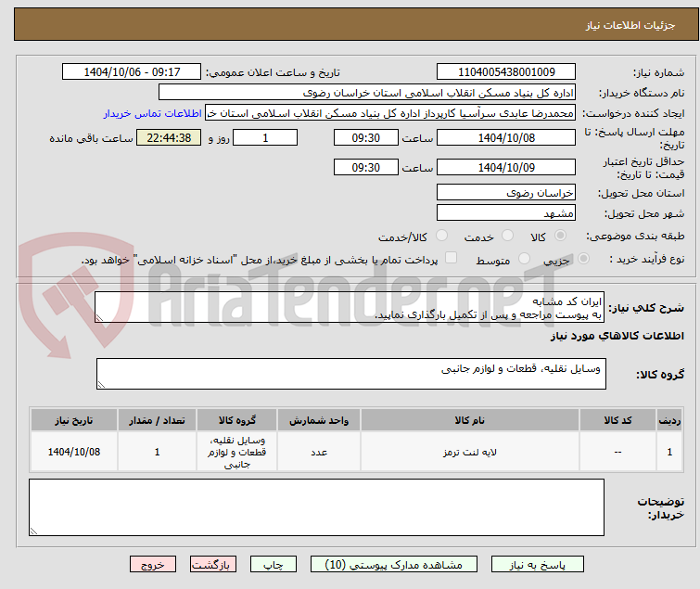Image resolution: width=700 pixels, height=589 pixels.
Task: Click the response deadline time 09:30 field
Action: (365, 137)
